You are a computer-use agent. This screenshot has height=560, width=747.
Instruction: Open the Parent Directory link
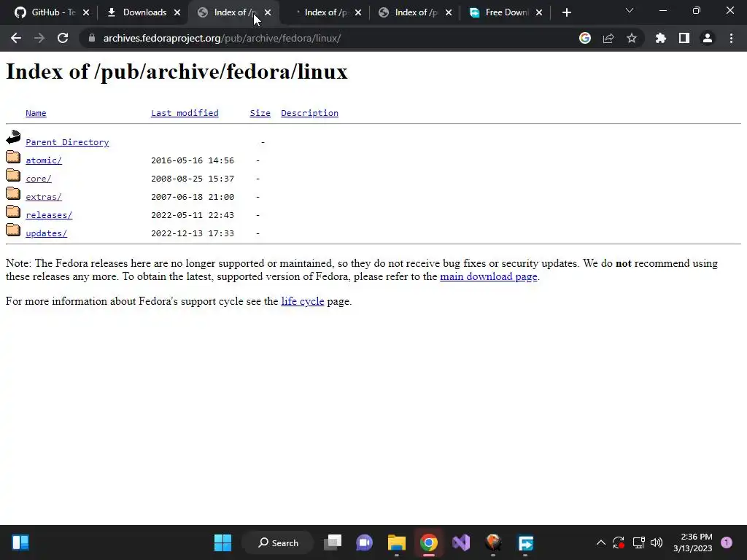(x=67, y=142)
